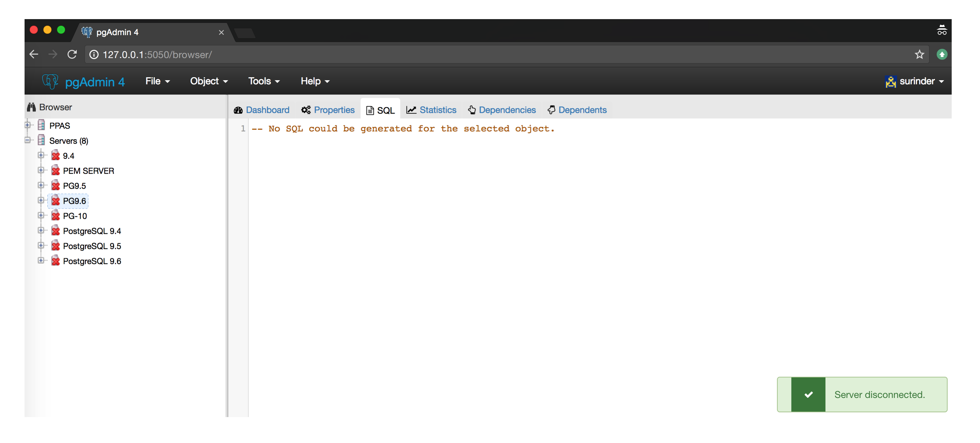Open the Tools dropdown menu
Screen dimensions: 980x443
264,81
